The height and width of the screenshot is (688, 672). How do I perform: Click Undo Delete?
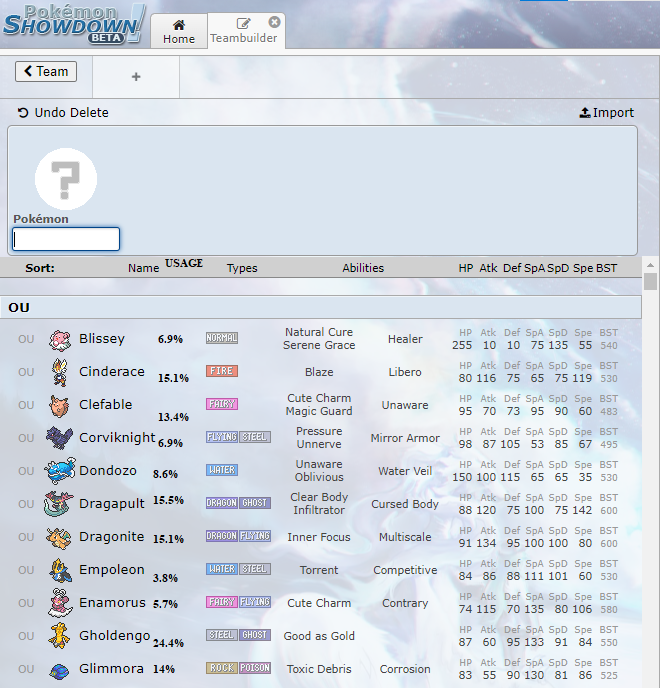pyautogui.click(x=63, y=113)
